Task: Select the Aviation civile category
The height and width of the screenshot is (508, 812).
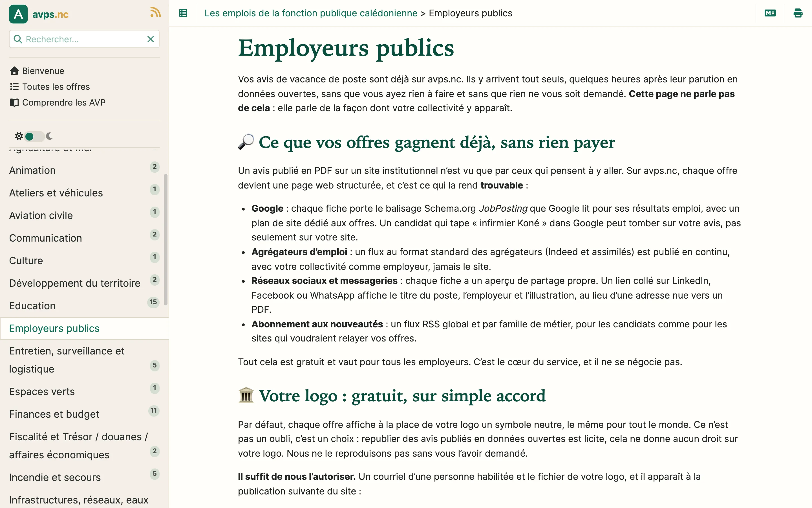Action: tap(84, 215)
